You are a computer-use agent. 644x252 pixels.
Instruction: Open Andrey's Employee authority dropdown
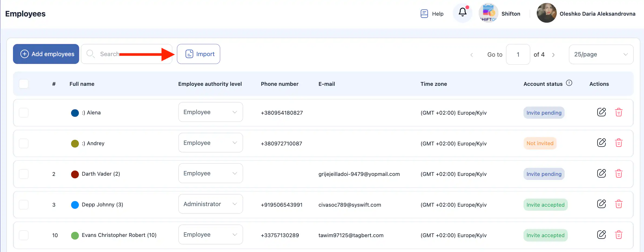coord(210,143)
